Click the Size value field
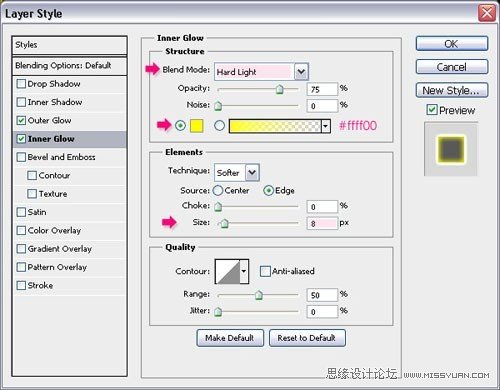Viewport: 500px width, 390px height. [322, 223]
